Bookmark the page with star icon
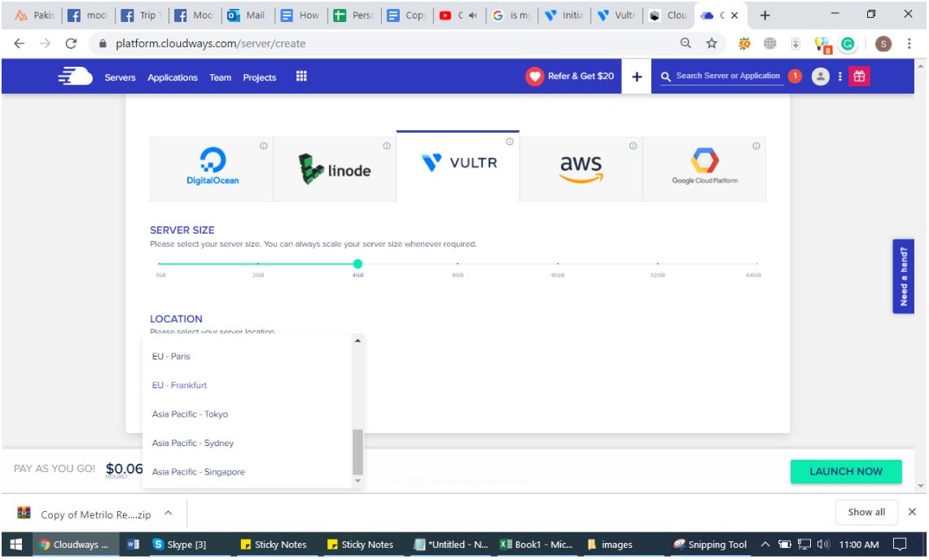The height and width of the screenshot is (560, 929). tap(712, 43)
